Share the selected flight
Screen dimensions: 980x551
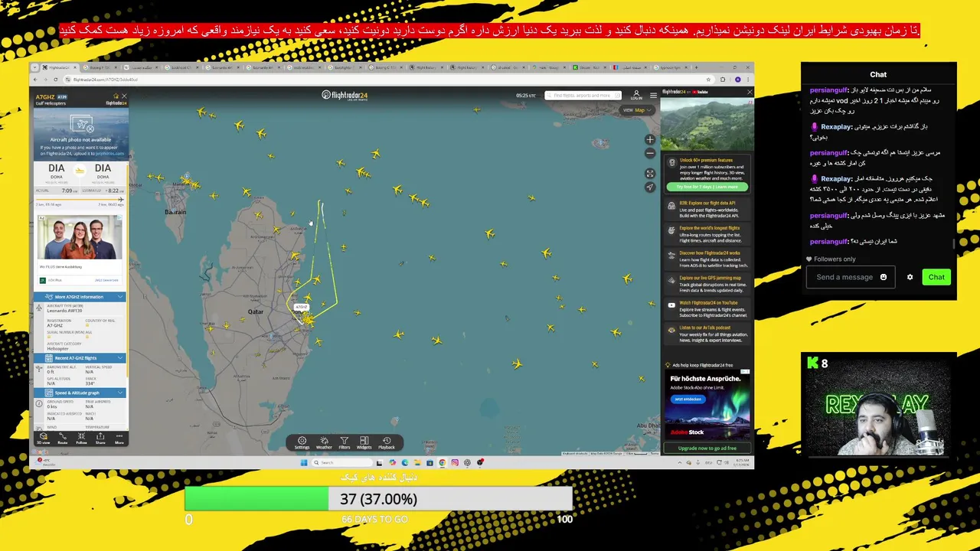tap(100, 439)
